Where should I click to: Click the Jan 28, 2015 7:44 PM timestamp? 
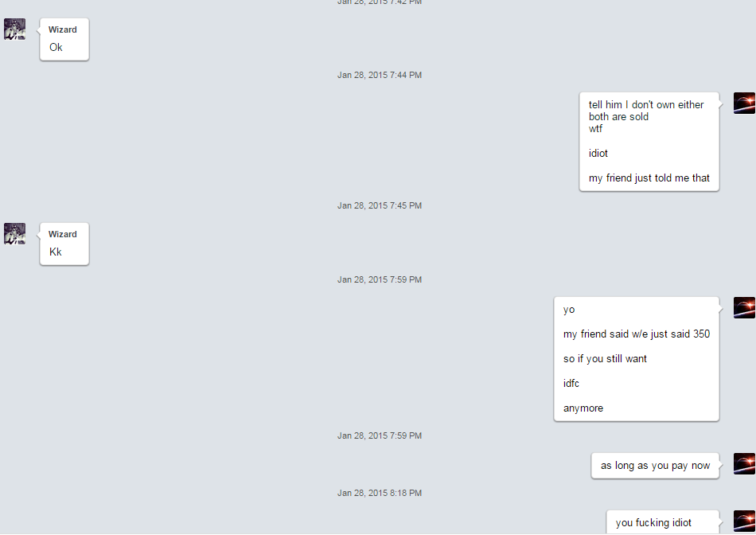[380, 76]
